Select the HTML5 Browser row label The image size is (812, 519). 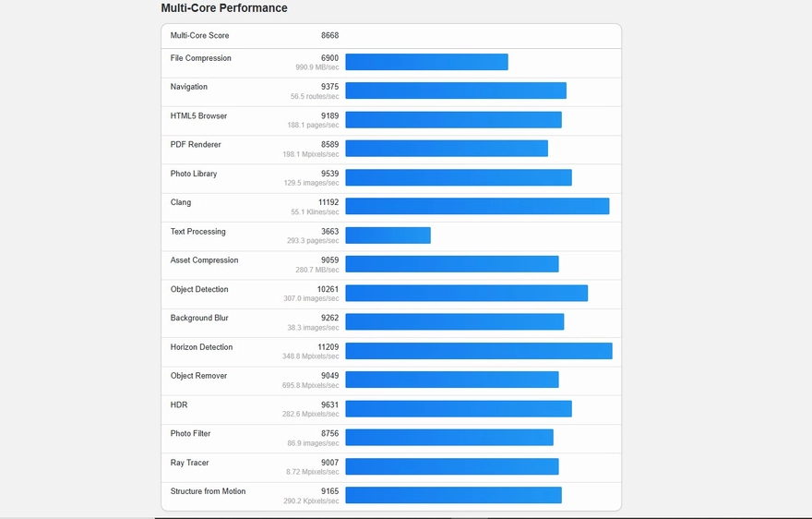click(198, 116)
